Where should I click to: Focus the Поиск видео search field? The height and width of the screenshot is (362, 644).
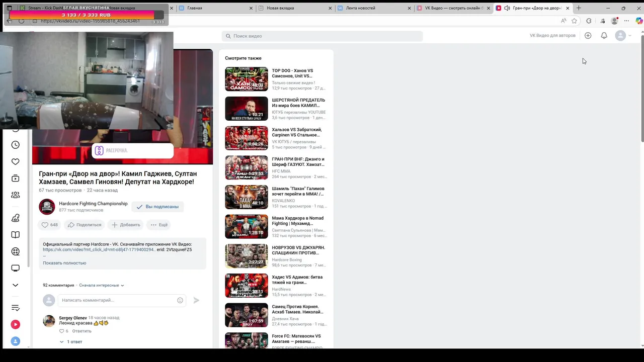click(322, 36)
